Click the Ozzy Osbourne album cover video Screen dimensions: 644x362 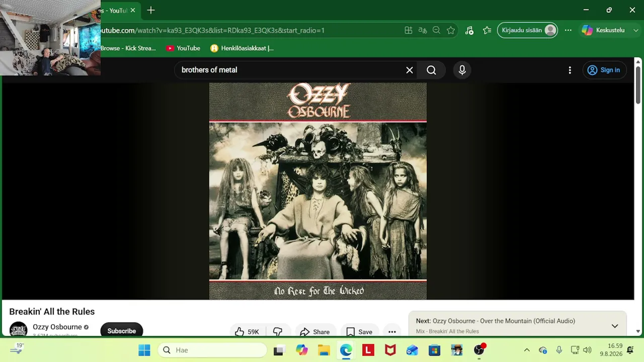pyautogui.click(x=318, y=191)
